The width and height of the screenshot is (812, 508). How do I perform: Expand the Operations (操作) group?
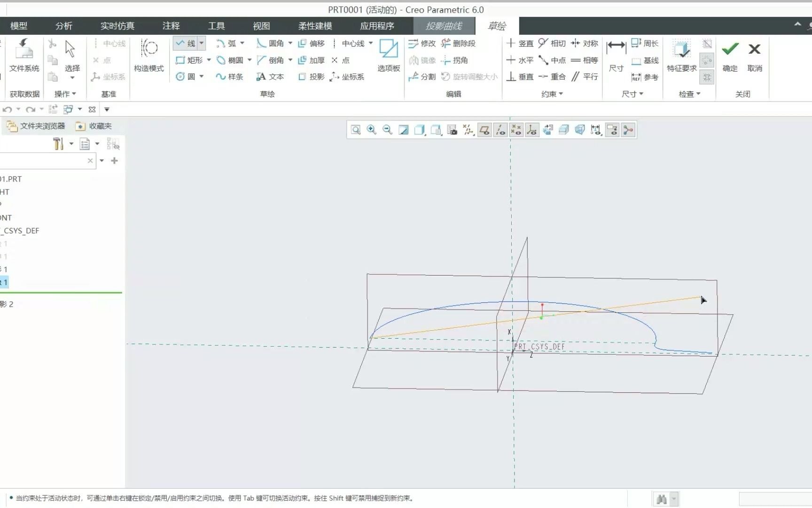65,94
